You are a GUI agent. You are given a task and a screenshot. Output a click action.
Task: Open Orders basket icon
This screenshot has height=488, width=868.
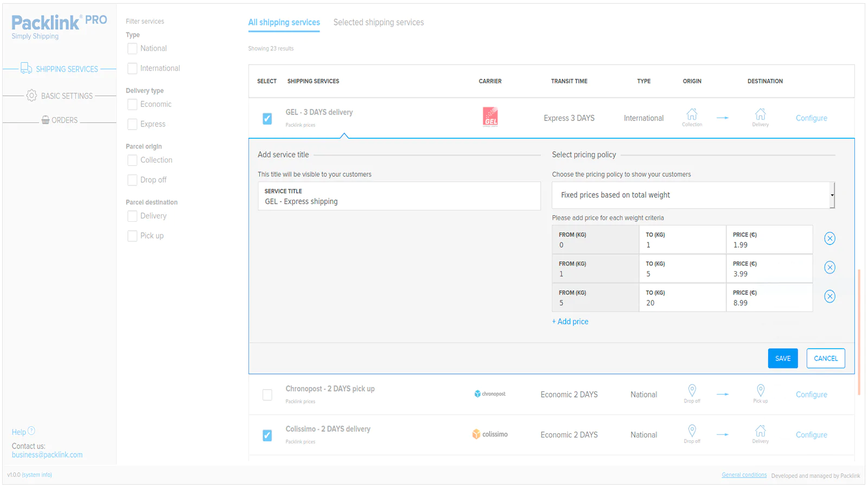pyautogui.click(x=46, y=120)
